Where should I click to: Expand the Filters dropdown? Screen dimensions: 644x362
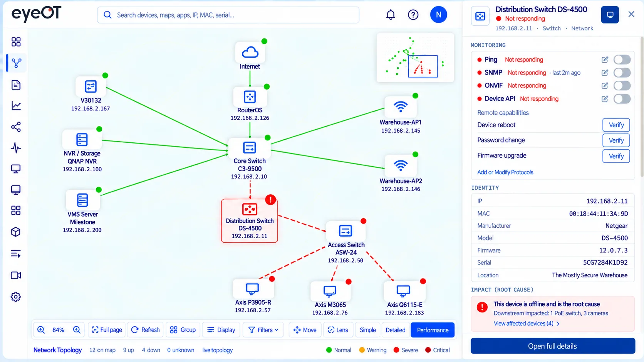click(x=263, y=330)
